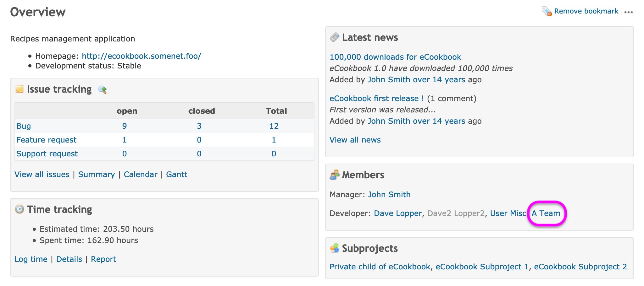Click the Issue tracking ticket icon
The height and width of the screenshot is (286, 644).
[19, 89]
